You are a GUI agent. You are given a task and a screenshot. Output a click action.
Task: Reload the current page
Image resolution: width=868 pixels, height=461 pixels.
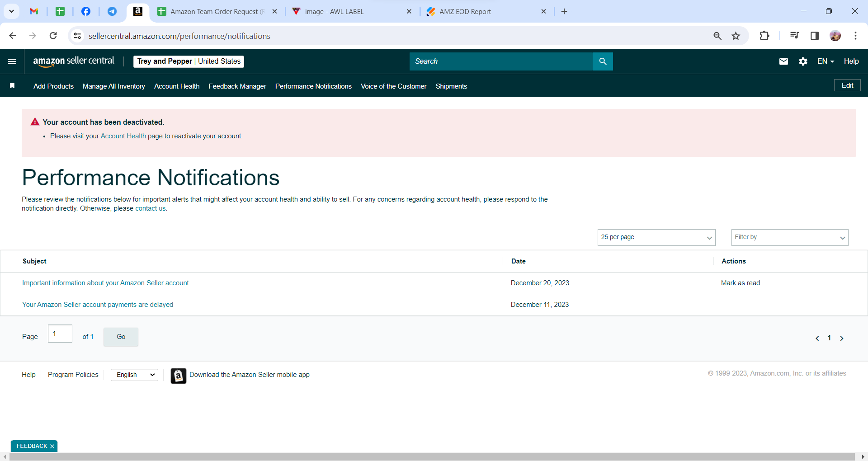[x=53, y=36]
